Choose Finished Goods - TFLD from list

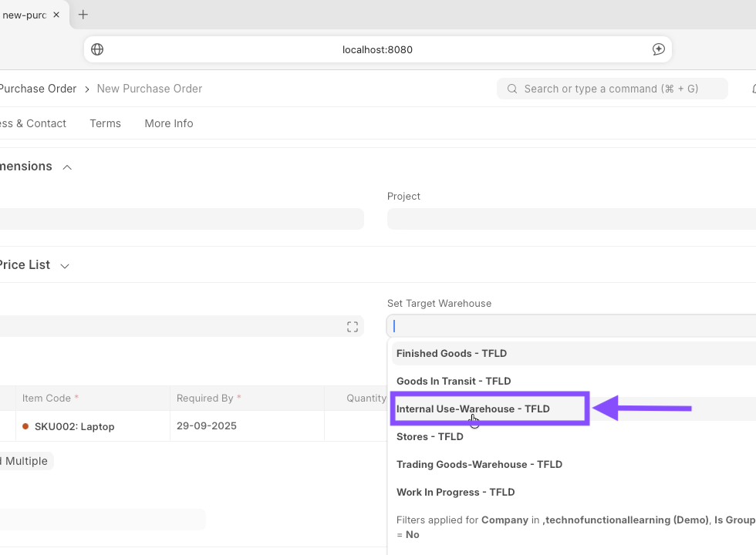[451, 353]
